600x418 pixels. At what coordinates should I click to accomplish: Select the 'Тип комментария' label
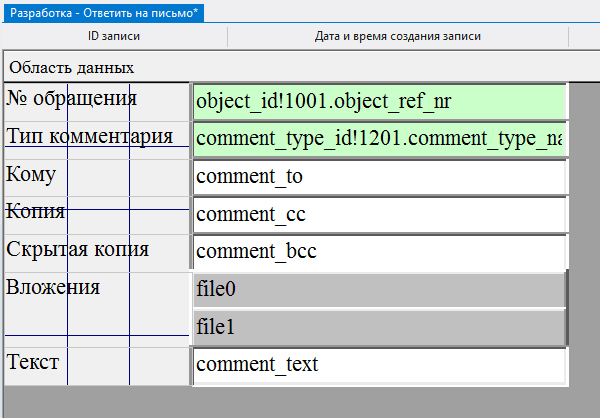tap(89, 136)
